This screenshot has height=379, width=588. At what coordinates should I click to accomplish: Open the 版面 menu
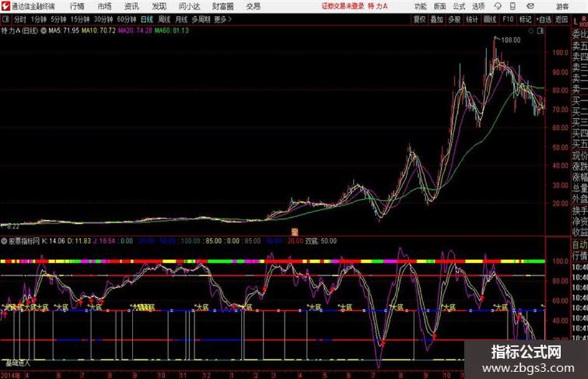[440, 6]
